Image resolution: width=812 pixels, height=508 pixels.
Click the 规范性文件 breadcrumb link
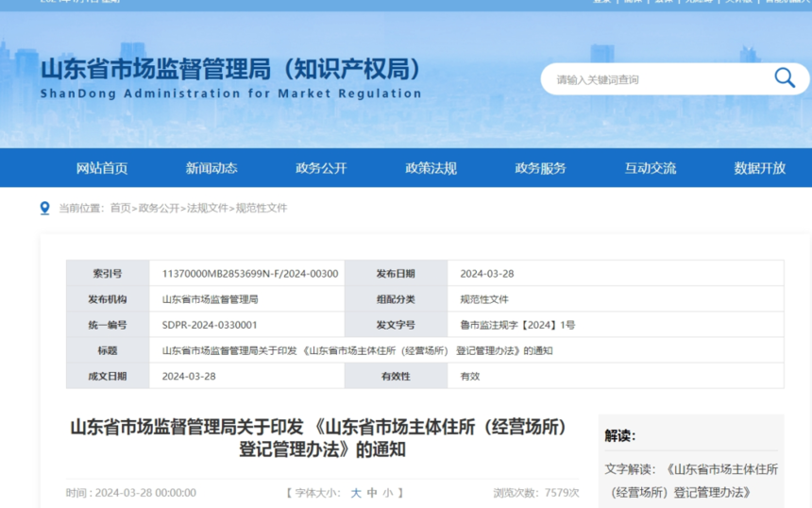click(262, 208)
